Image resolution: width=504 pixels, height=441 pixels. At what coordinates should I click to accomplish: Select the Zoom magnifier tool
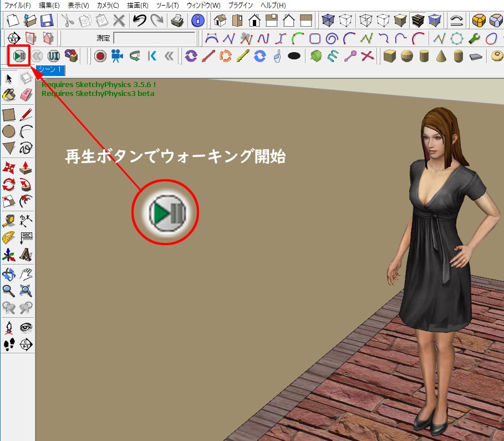click(x=9, y=290)
